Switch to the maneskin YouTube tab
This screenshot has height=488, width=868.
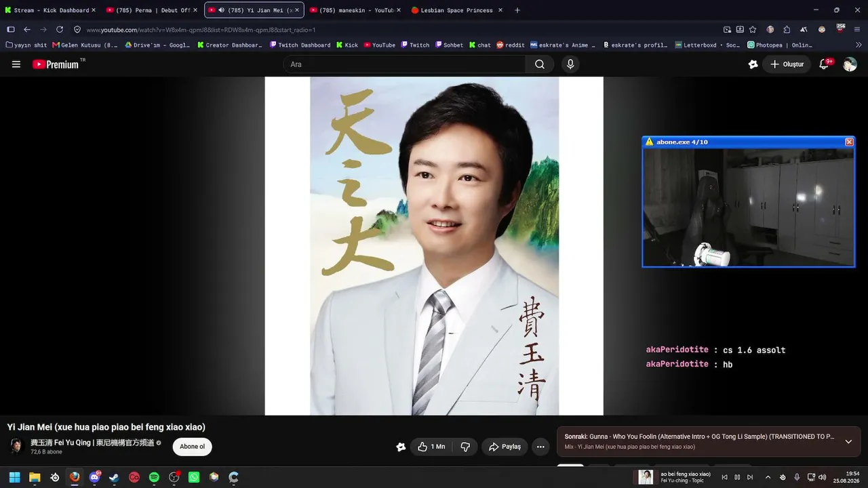[356, 10]
